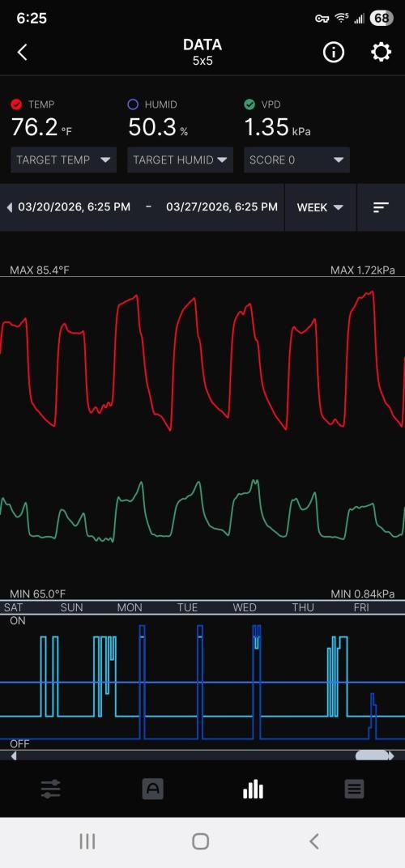Screen dimensions: 405x868
Task: Open the automation A tab icon
Action: tap(152, 789)
